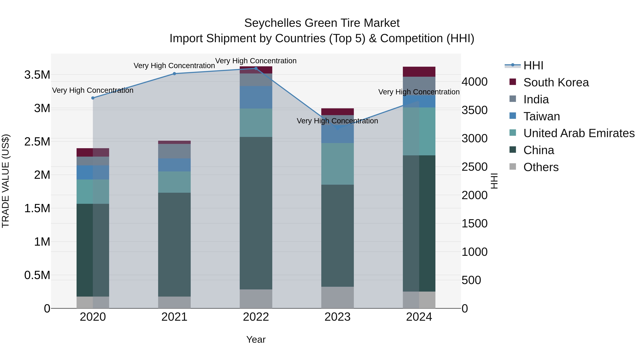Screen dimensions: 644x362
Task: Click HHI data point for 2020
Action: click(93, 98)
